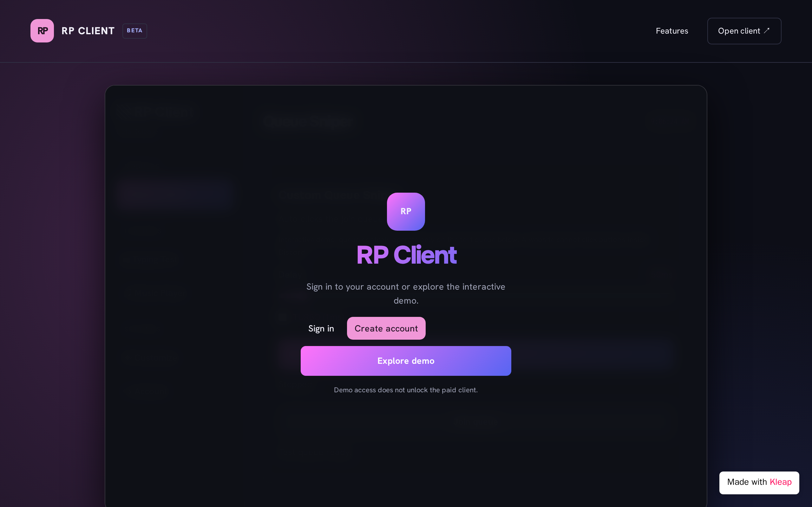This screenshot has height=507, width=812.
Task: Open the pink Kleap link
Action: coord(781,482)
